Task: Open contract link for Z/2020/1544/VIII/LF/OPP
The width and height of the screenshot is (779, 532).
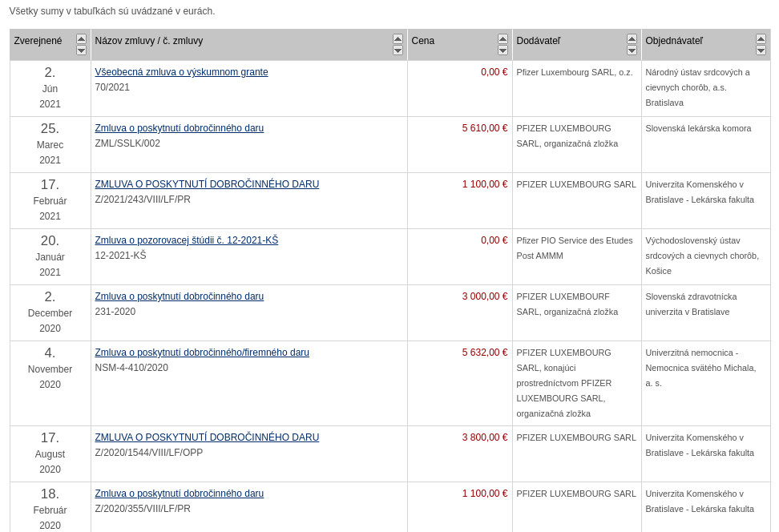Action: [x=207, y=437]
